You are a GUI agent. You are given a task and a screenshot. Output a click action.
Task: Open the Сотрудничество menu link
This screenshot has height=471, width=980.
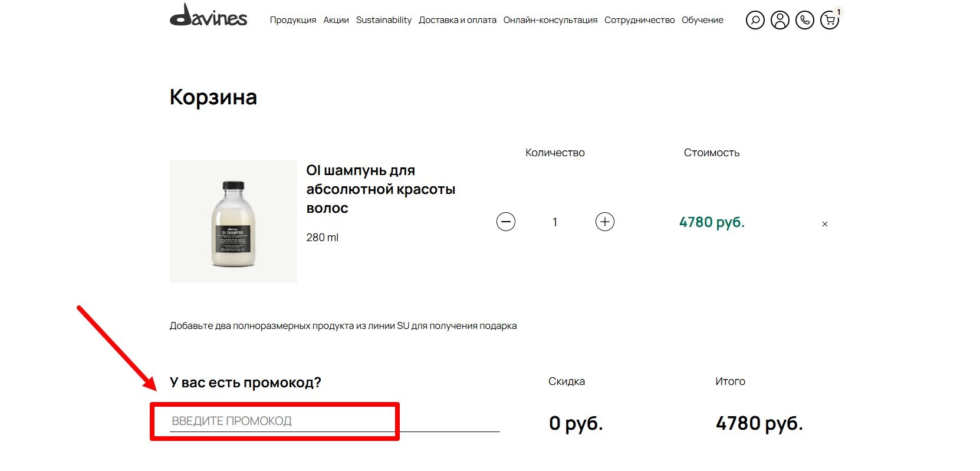tap(639, 20)
